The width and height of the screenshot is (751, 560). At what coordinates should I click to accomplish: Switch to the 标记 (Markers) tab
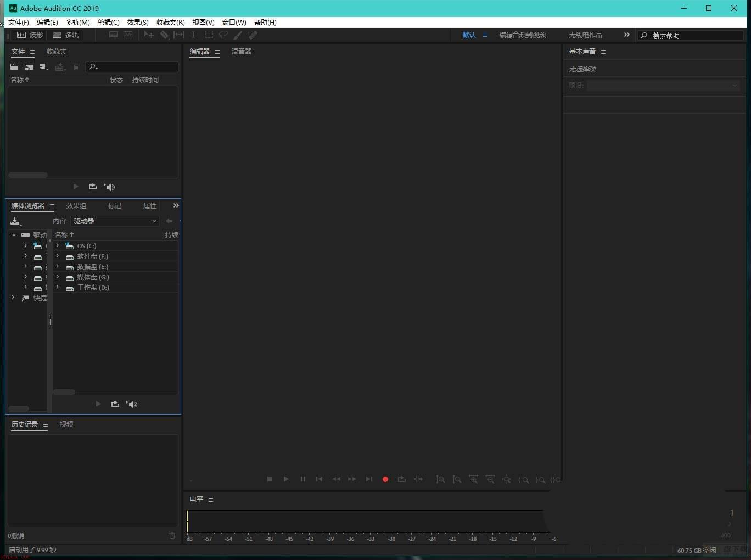click(x=115, y=206)
